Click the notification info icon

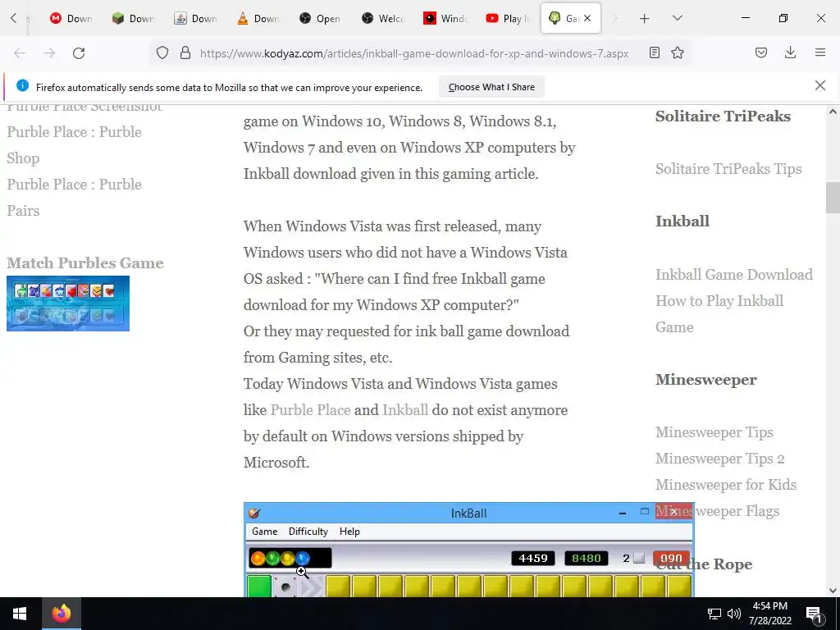coord(22,85)
